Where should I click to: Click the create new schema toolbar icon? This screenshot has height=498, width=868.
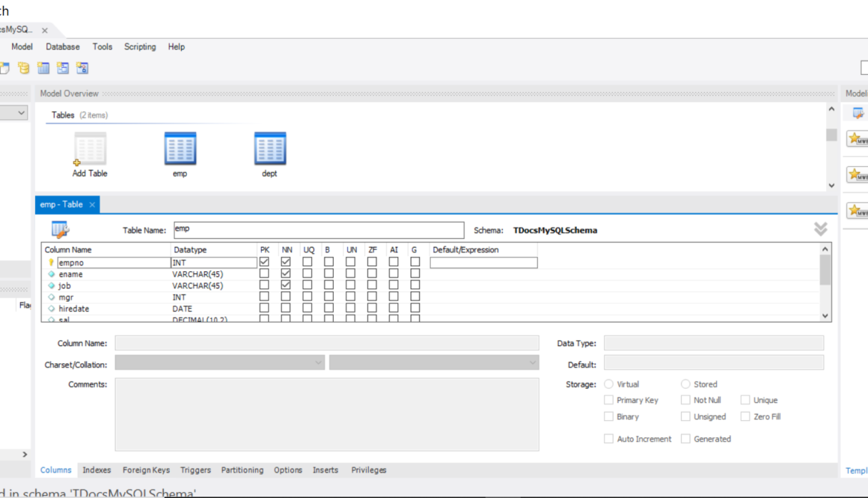(24, 68)
